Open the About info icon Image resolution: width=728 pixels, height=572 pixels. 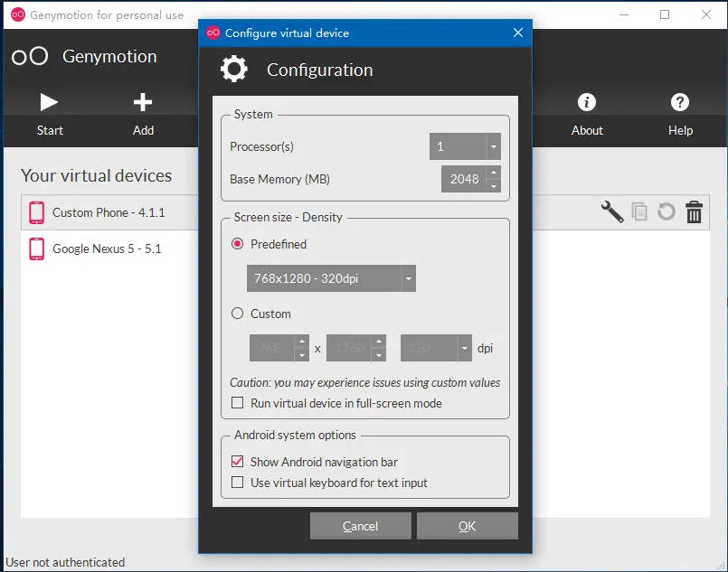[587, 102]
